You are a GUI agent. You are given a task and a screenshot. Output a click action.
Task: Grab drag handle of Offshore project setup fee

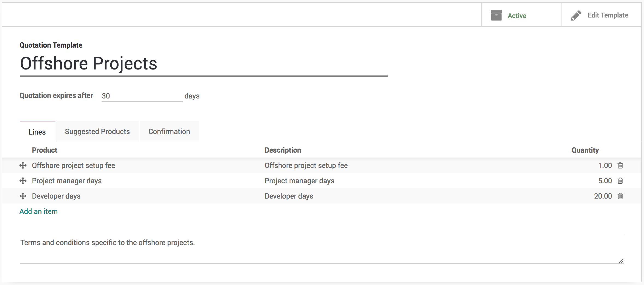click(23, 165)
